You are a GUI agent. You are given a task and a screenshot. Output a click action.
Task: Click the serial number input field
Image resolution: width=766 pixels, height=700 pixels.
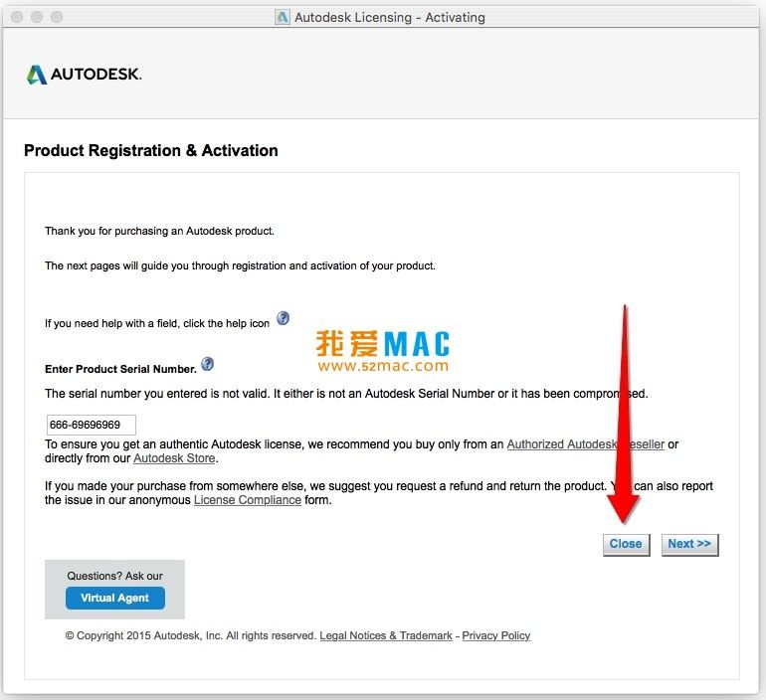(x=92, y=425)
